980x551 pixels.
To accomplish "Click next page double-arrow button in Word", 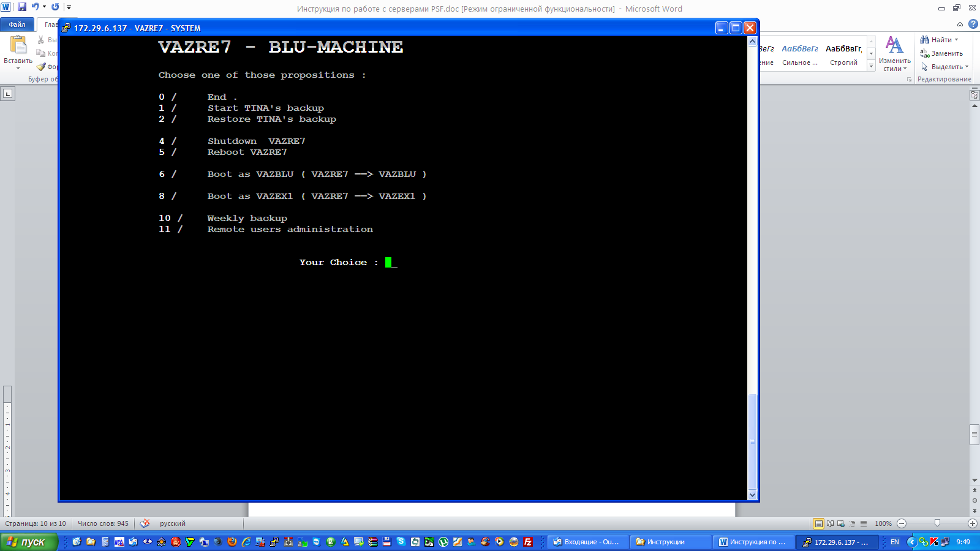I will pyautogui.click(x=974, y=511).
